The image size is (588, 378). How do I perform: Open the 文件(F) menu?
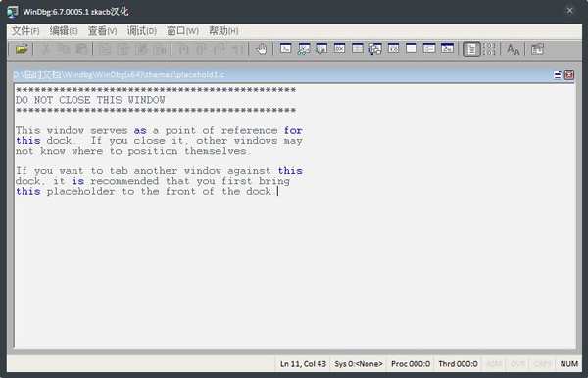click(x=25, y=31)
